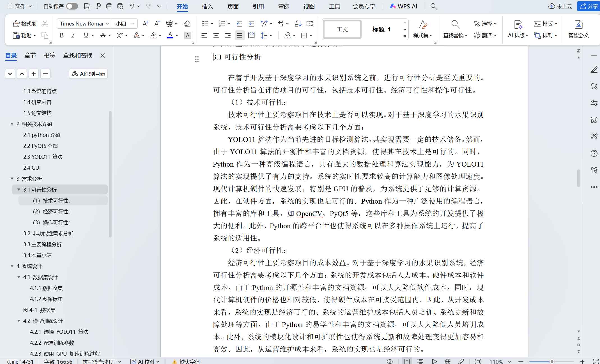Viewport: 600px width, 364px height.
Task: Click the Save document icon
Action: pyautogui.click(x=87, y=6)
